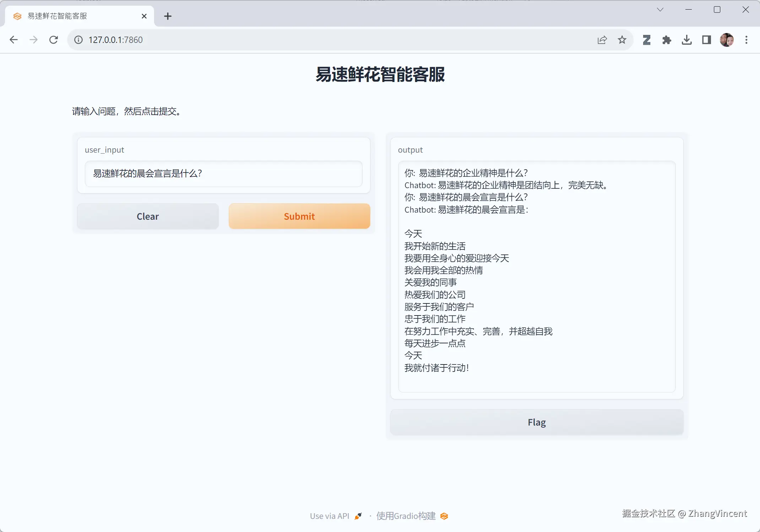Reload the page with refresh icon
This screenshot has height=532, width=760.
pyautogui.click(x=54, y=40)
